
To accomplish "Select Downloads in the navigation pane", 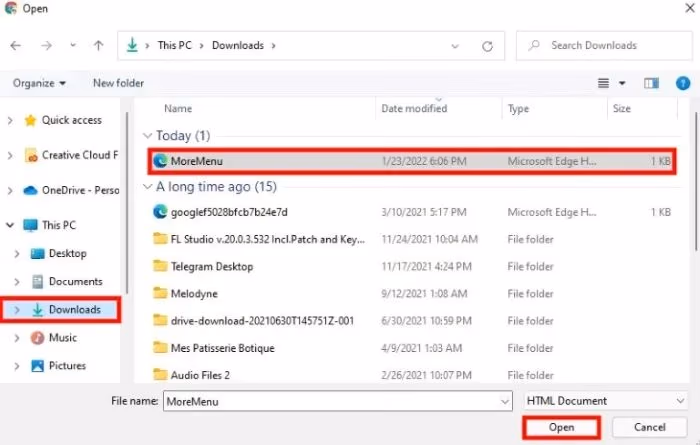I will (x=75, y=310).
